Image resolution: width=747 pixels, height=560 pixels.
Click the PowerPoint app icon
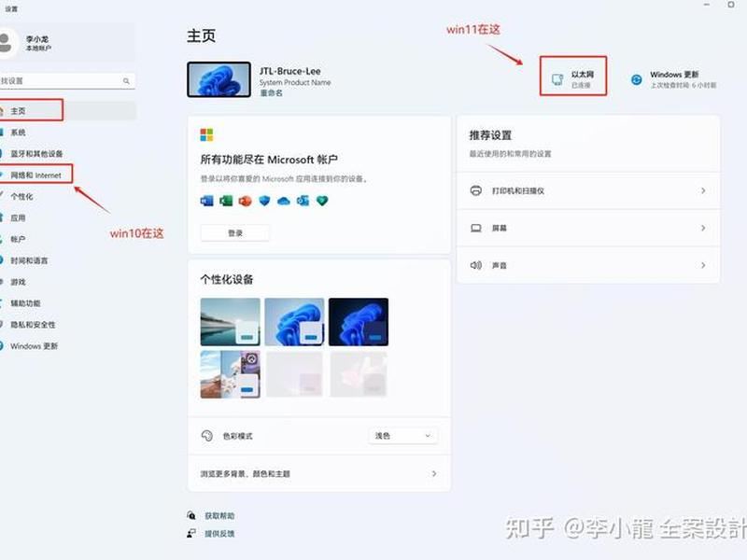245,201
